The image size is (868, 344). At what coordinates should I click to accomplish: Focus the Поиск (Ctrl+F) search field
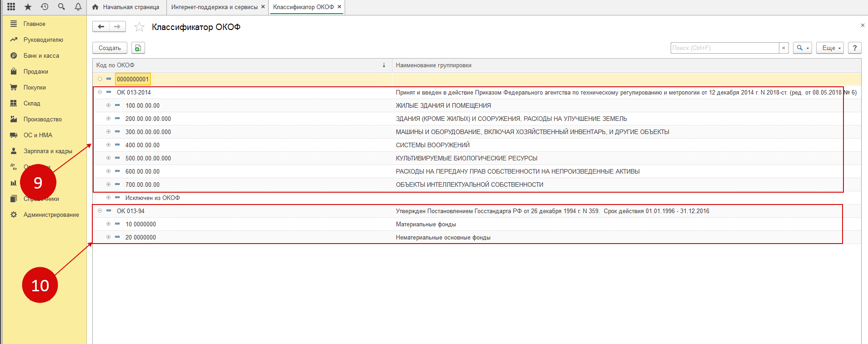725,48
